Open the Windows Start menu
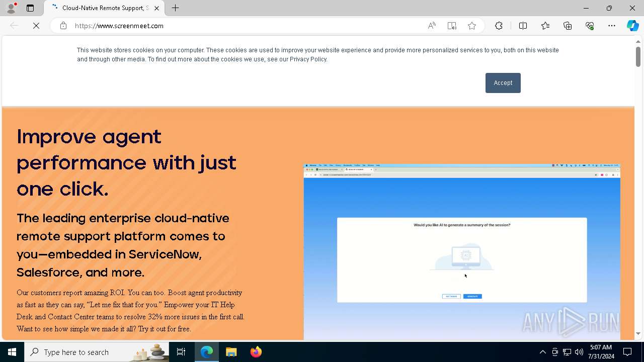This screenshot has width=644, height=362. (x=12, y=352)
